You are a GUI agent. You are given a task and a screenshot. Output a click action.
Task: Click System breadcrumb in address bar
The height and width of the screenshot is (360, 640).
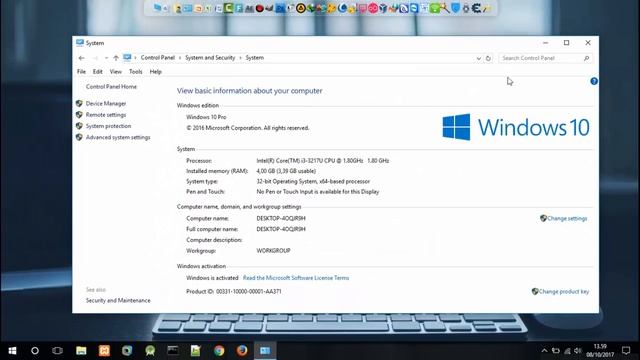255,58
